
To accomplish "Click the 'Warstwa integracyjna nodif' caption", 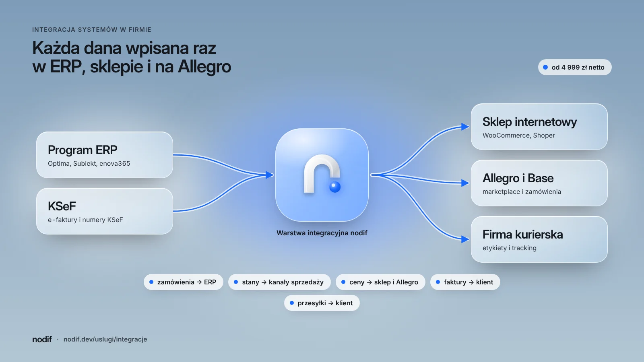I will click(x=322, y=233).
